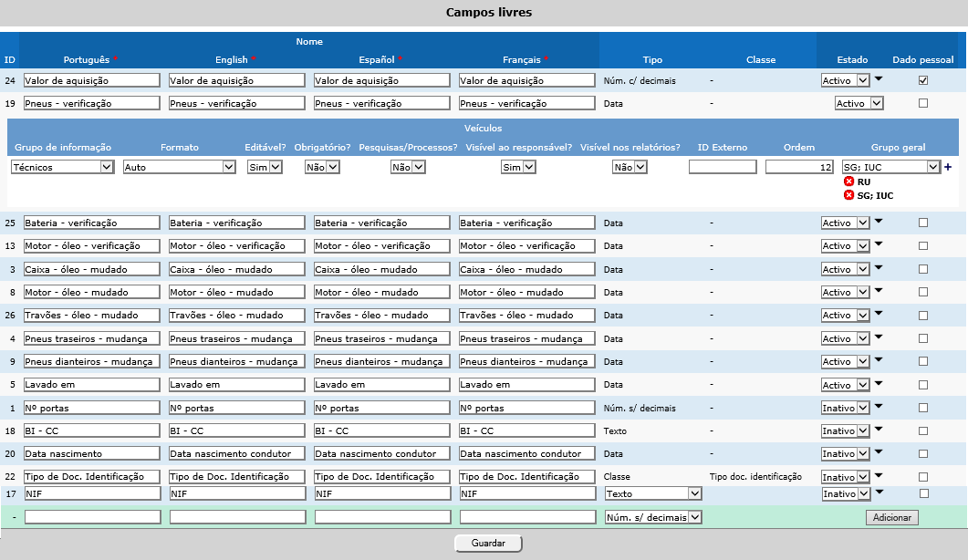Image resolution: width=968 pixels, height=560 pixels.
Task: Check Dado pessoal for Pneus - verificação
Action: [923, 103]
